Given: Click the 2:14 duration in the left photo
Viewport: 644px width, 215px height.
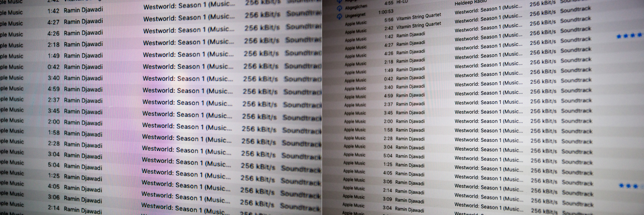Looking at the screenshot, I should (54, 208).
